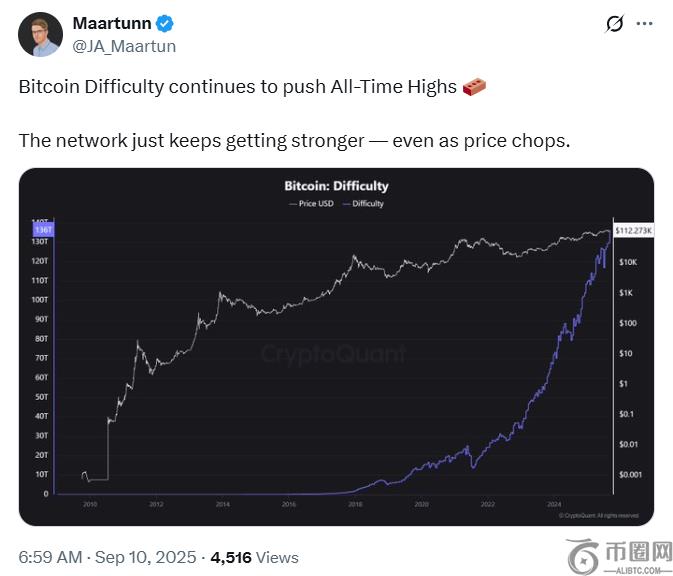
Task: Open the Grok icon beside the tweet
Action: (x=615, y=23)
